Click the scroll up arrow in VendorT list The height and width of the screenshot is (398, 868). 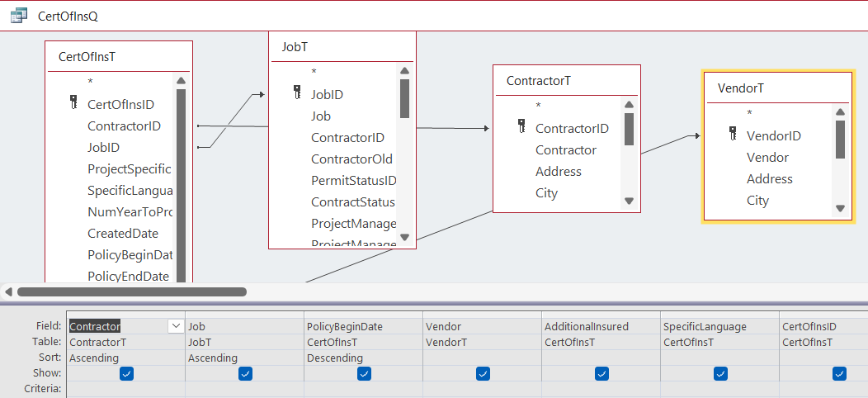(840, 112)
